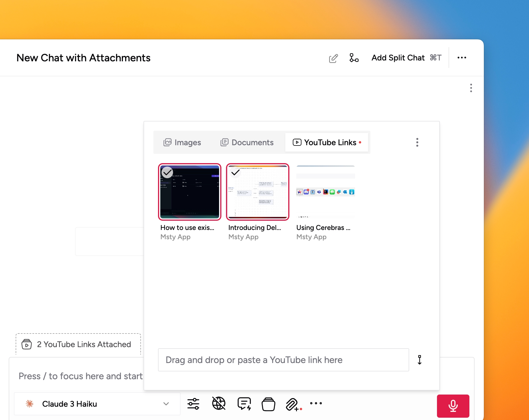Click the YouTube link paste field
The width and height of the screenshot is (529, 420).
click(x=283, y=360)
